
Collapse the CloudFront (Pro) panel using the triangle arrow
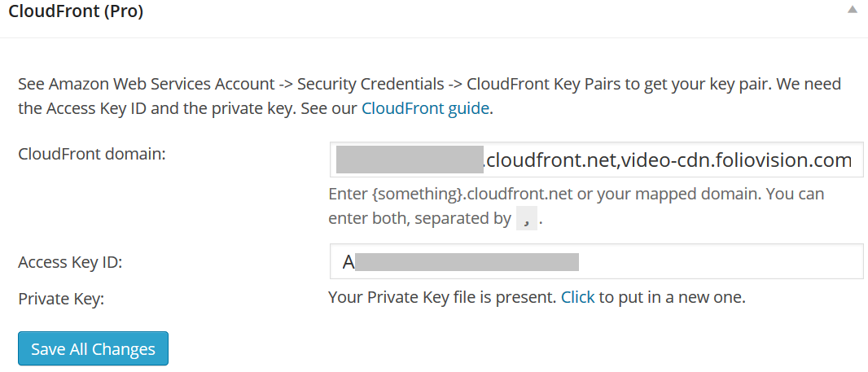pos(853,10)
